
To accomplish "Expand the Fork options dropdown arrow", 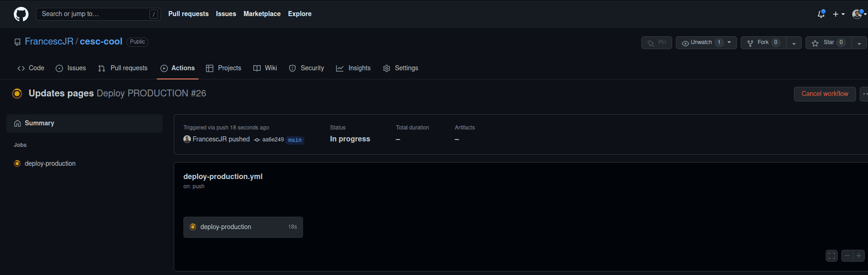I will tap(794, 43).
